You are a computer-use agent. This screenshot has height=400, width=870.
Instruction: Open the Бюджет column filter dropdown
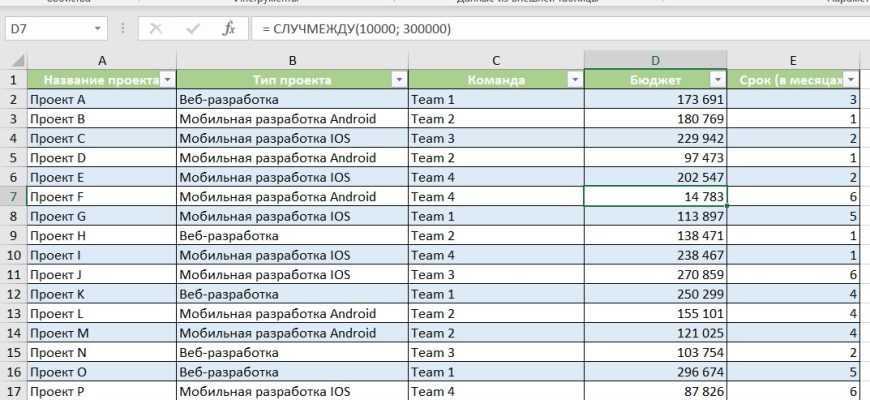(717, 80)
